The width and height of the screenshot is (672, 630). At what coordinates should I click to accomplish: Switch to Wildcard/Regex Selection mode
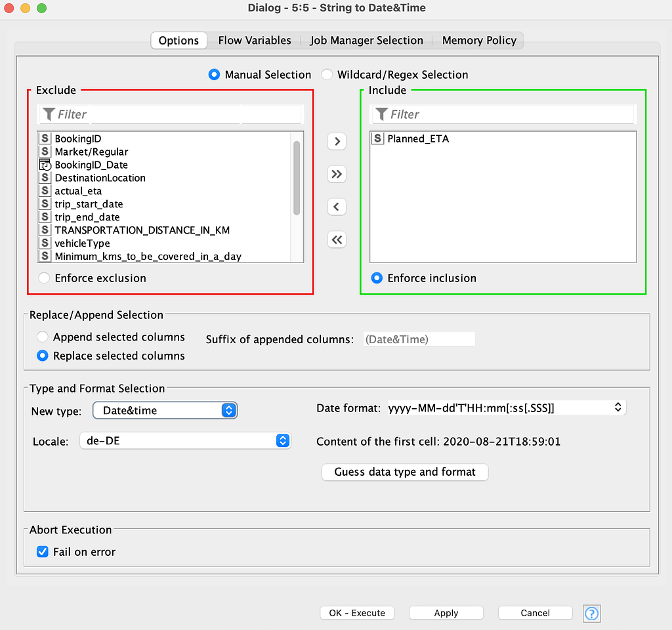327,74
